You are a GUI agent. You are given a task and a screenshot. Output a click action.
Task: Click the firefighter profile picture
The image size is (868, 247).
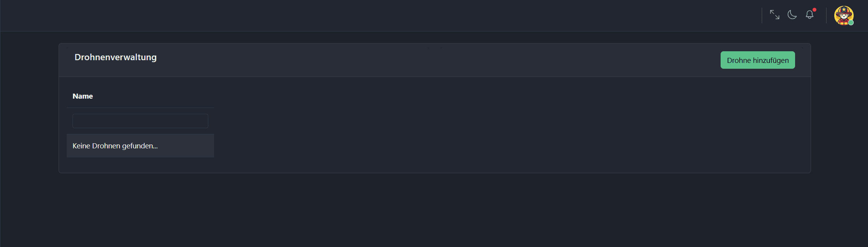(x=844, y=16)
